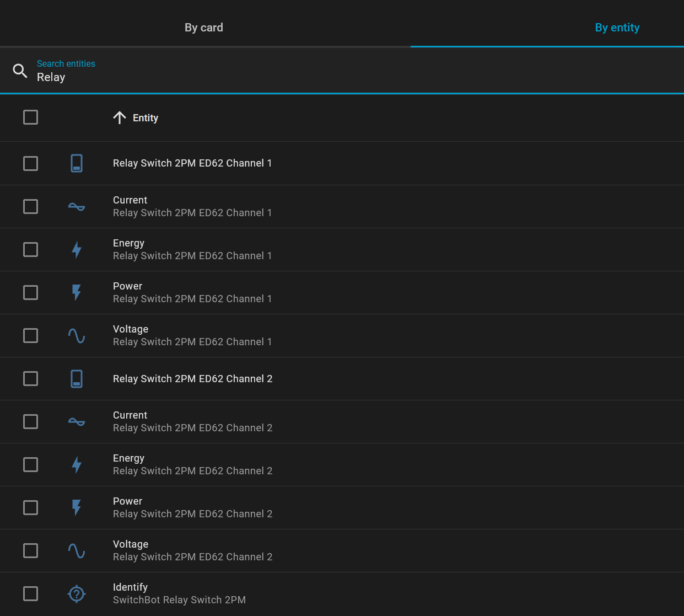Click the Power label above Channel 1
This screenshot has width=684, height=616.
coord(128,286)
